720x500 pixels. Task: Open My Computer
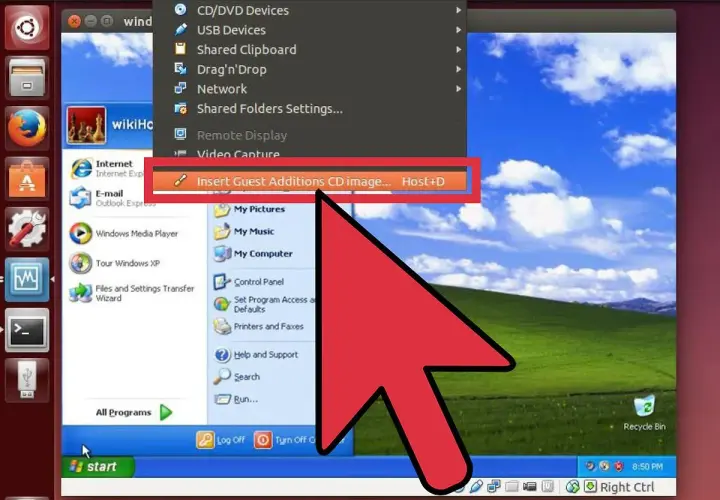coord(253,253)
